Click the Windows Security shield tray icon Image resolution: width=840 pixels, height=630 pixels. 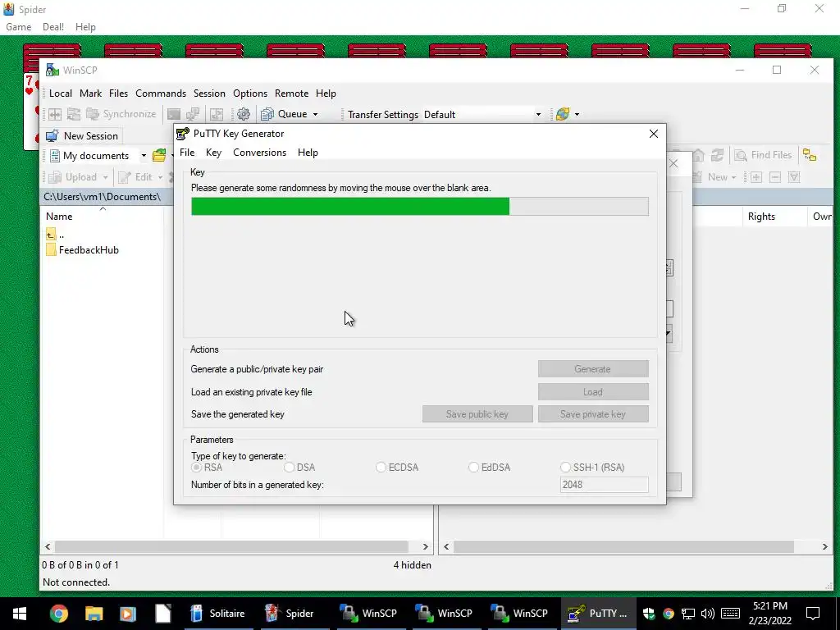(x=649, y=614)
